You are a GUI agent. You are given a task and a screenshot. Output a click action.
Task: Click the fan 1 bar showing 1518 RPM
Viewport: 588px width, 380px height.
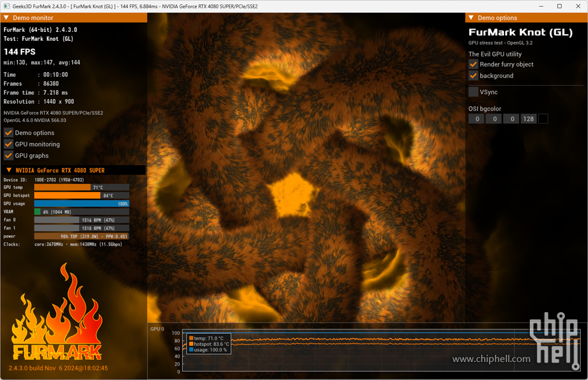click(x=82, y=228)
